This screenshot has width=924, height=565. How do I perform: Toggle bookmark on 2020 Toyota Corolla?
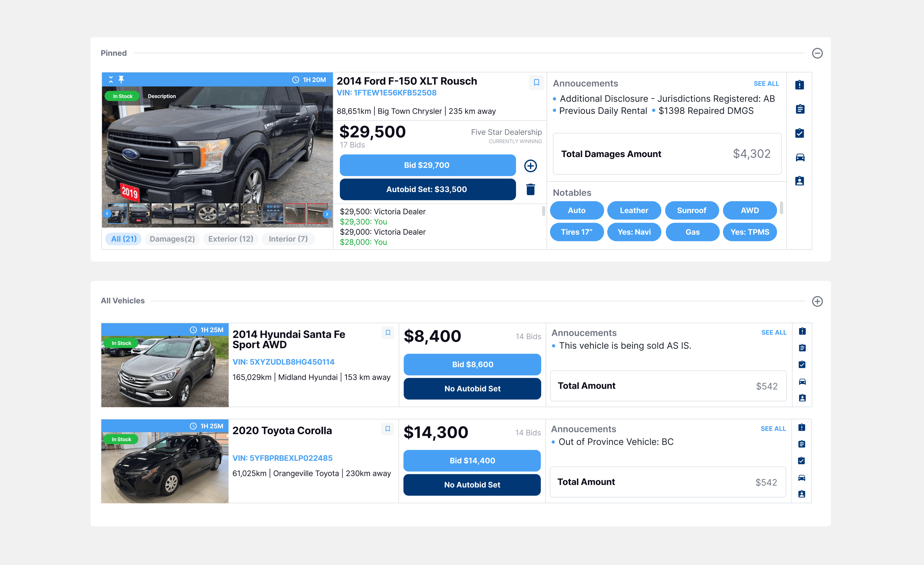387,428
